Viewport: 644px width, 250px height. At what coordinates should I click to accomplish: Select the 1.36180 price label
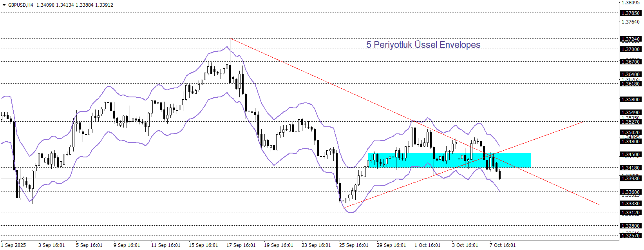pos(630,84)
